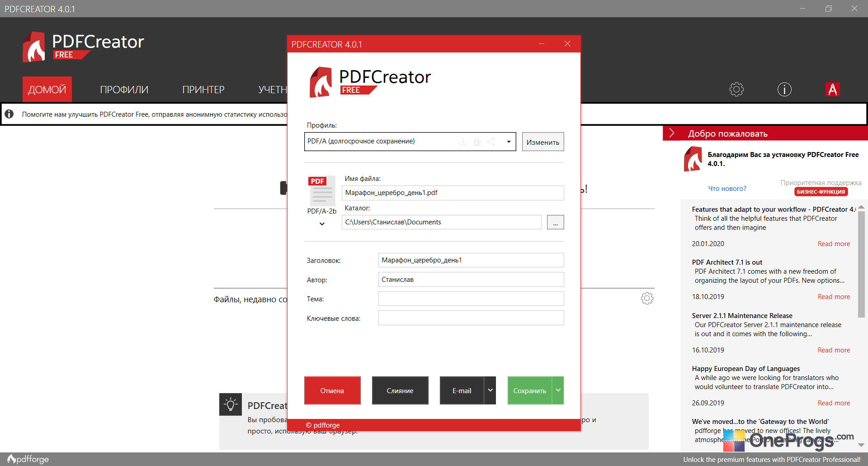
Task: Click БИЗНЕС-ФУНКЦИЯ badge under priority support
Action: point(821,191)
